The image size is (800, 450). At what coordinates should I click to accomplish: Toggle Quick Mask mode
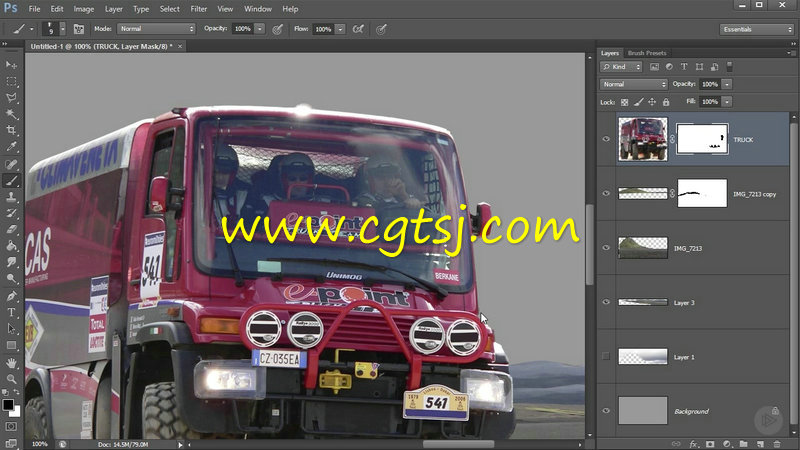pos(11,426)
